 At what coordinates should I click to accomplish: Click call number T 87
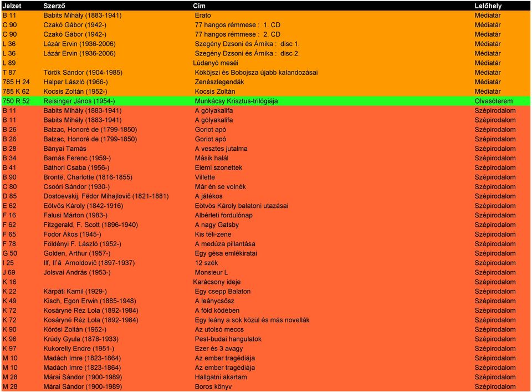[9, 72]
